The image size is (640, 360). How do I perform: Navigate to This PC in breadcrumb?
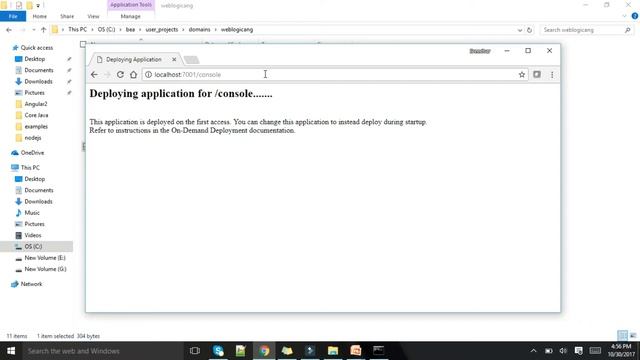(78, 30)
